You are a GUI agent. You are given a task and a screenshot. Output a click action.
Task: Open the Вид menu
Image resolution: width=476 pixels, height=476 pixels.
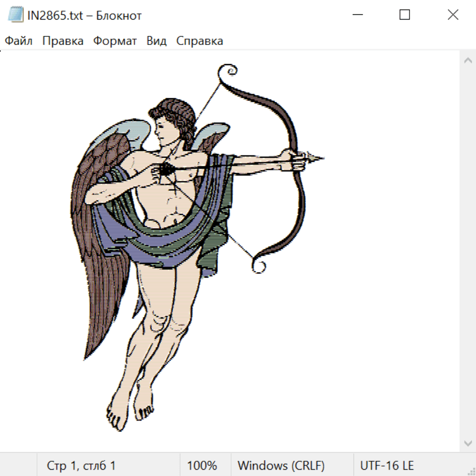[x=157, y=41]
